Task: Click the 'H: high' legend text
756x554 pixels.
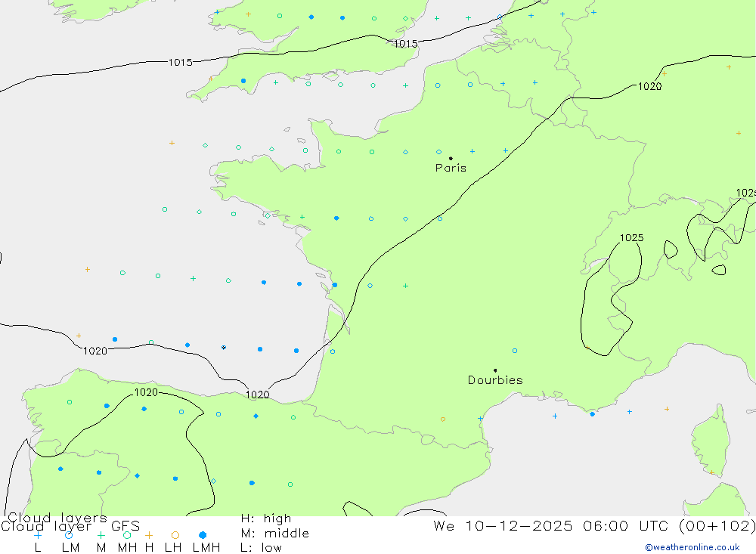Action: click(266, 518)
